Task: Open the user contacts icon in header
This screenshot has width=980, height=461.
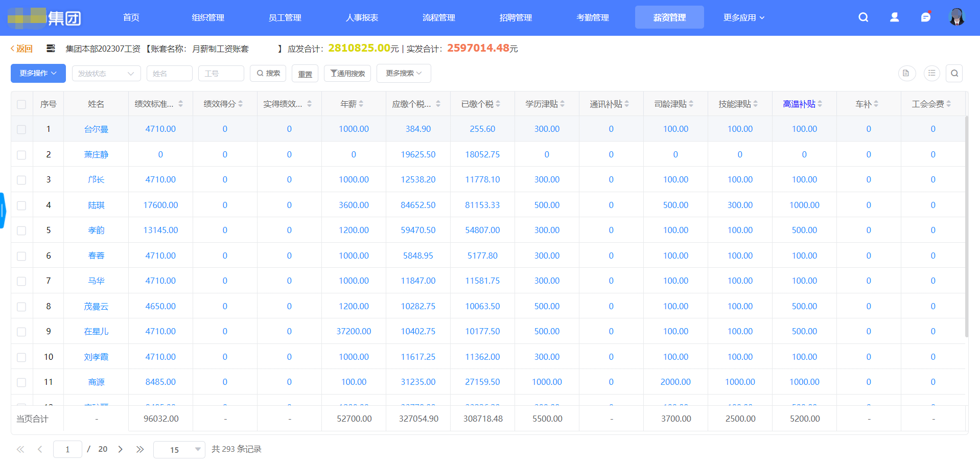Action: pyautogui.click(x=895, y=17)
